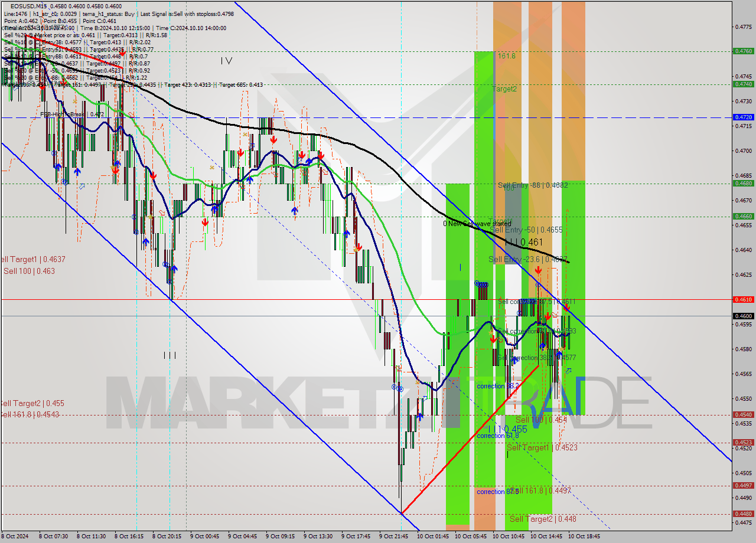Click the black 0.4600 current price tag

[x=743, y=316]
